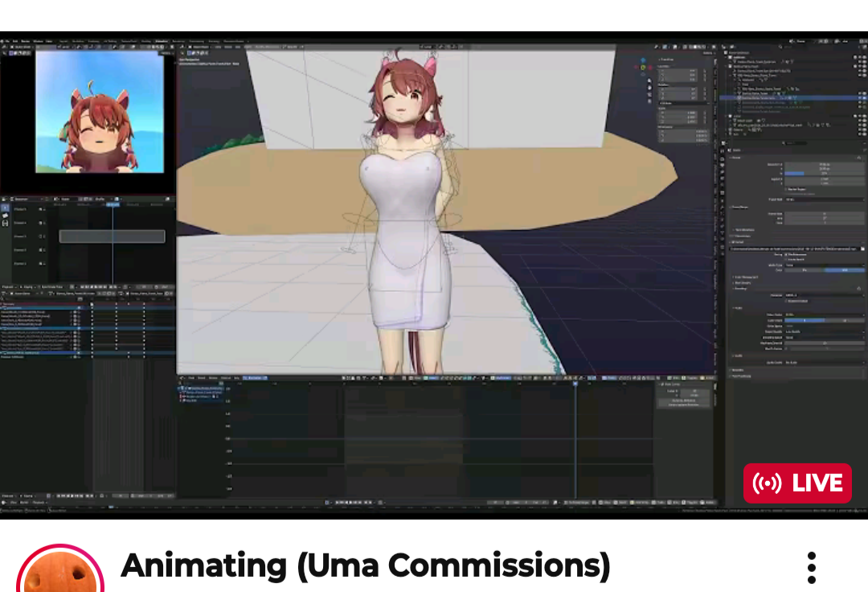
Task: Click the viewport zoom magnifier icon
Action: pyautogui.click(x=649, y=81)
